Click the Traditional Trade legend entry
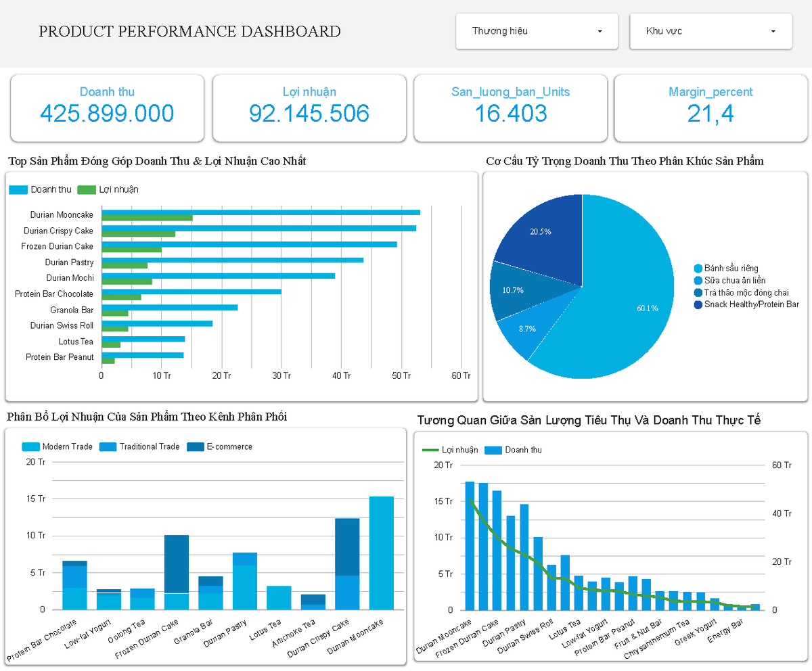Screen dimensions: 812x671 tap(139, 447)
